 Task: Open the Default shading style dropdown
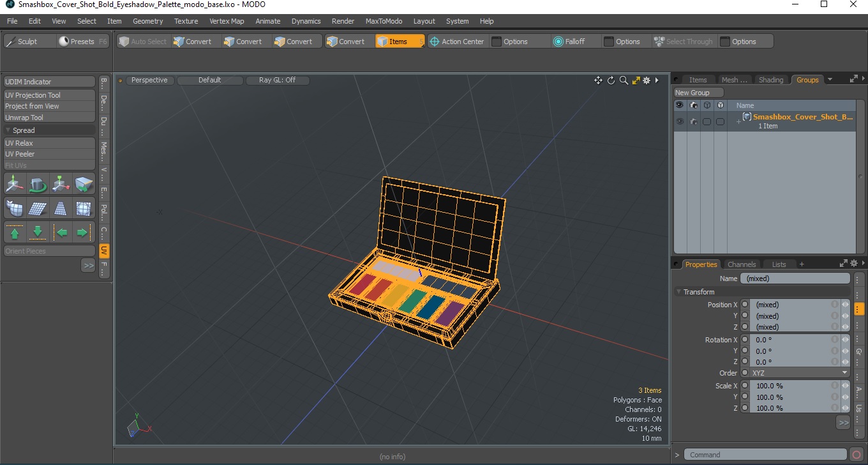pyautogui.click(x=209, y=80)
